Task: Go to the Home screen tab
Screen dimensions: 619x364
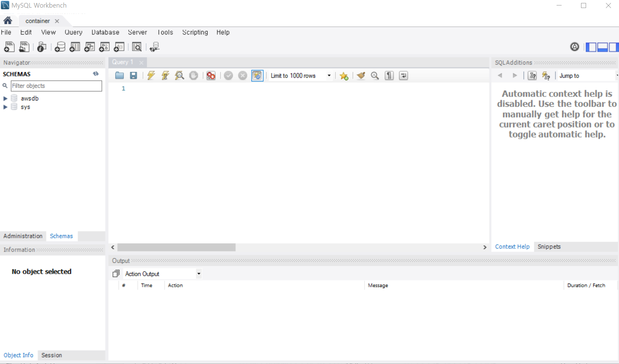Action: 8,20
